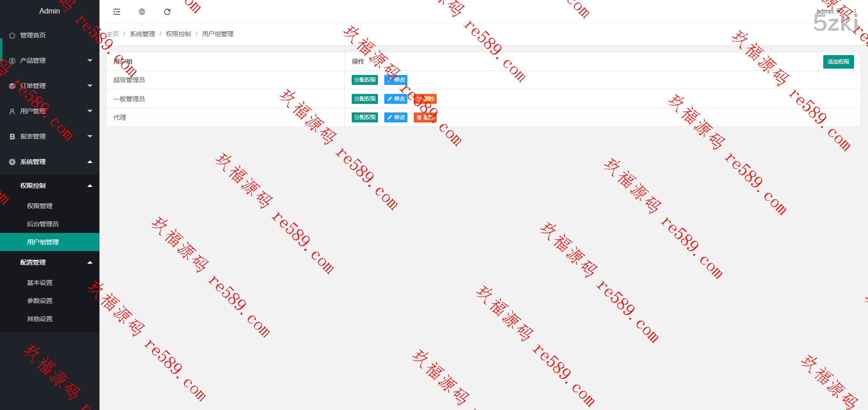
Task: Open 参数设置 menu item
Action: point(40,301)
